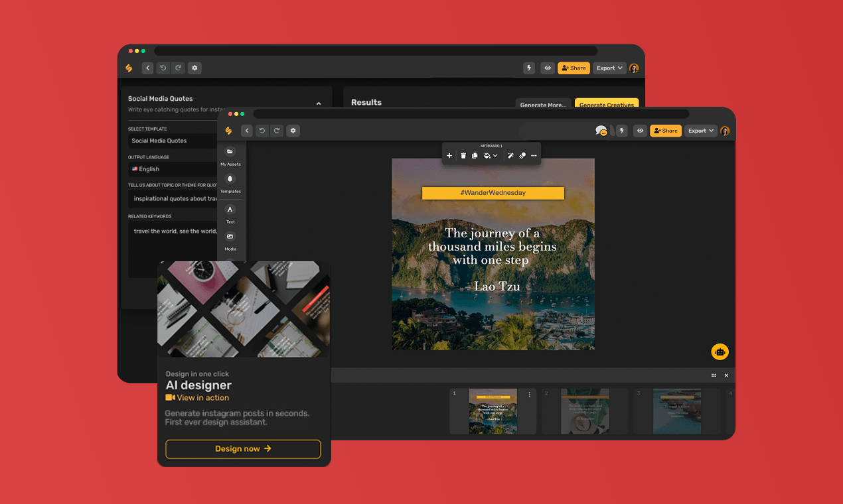Screen dimensions: 843x504
Task: Click Share button in the front editor window
Action: (x=666, y=131)
